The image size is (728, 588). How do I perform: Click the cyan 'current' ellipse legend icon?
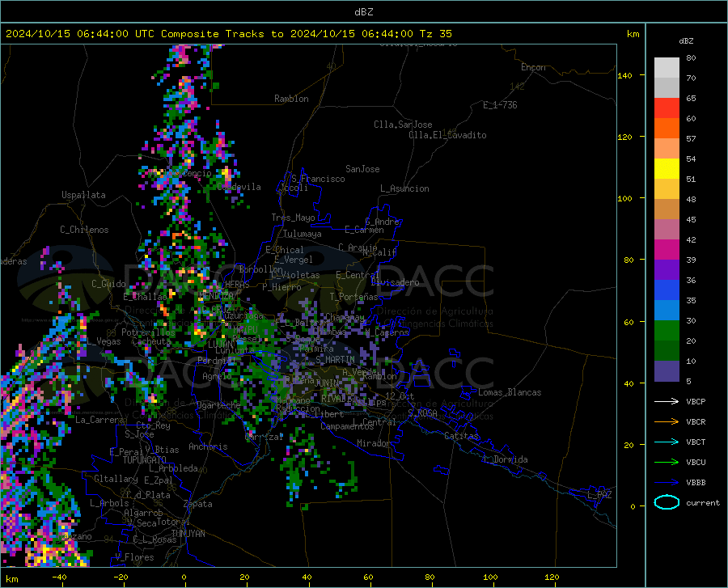[667, 502]
